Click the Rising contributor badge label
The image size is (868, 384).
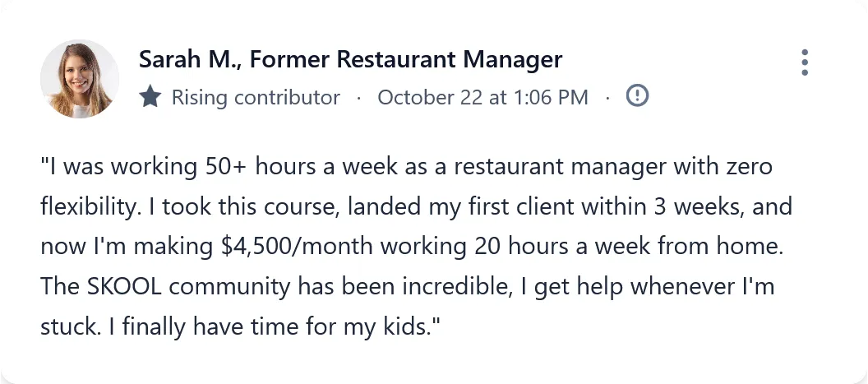pos(255,97)
